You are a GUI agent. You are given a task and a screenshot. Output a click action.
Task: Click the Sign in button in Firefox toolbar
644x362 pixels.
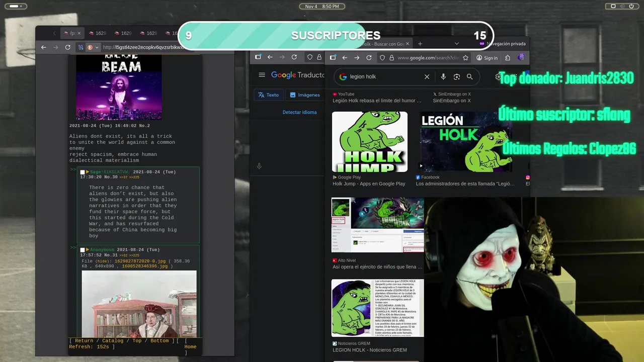click(487, 58)
